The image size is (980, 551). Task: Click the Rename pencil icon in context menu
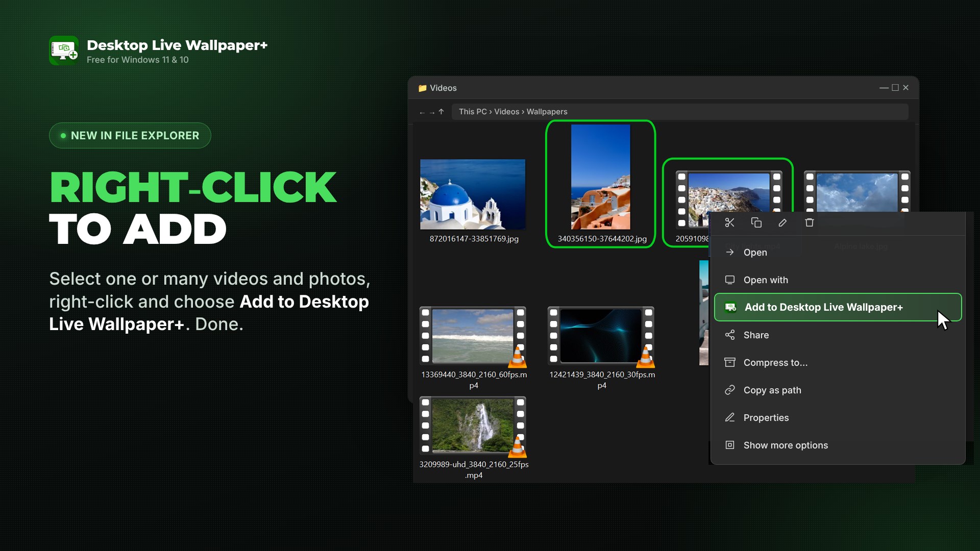(782, 222)
